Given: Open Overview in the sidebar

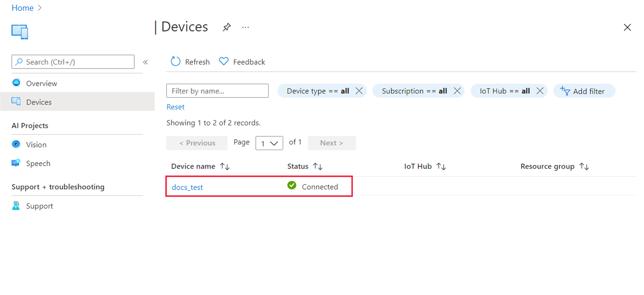Looking at the screenshot, I should (41, 83).
